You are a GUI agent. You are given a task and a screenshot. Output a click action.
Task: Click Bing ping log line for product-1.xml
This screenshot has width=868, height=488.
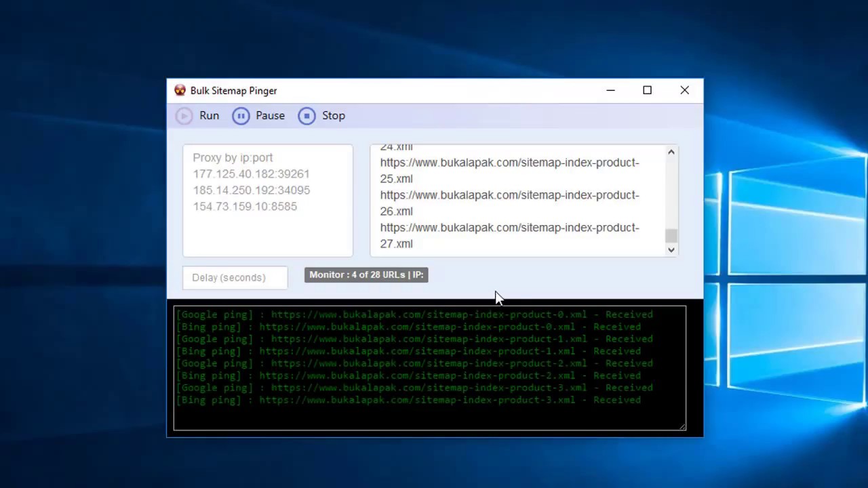408,351
